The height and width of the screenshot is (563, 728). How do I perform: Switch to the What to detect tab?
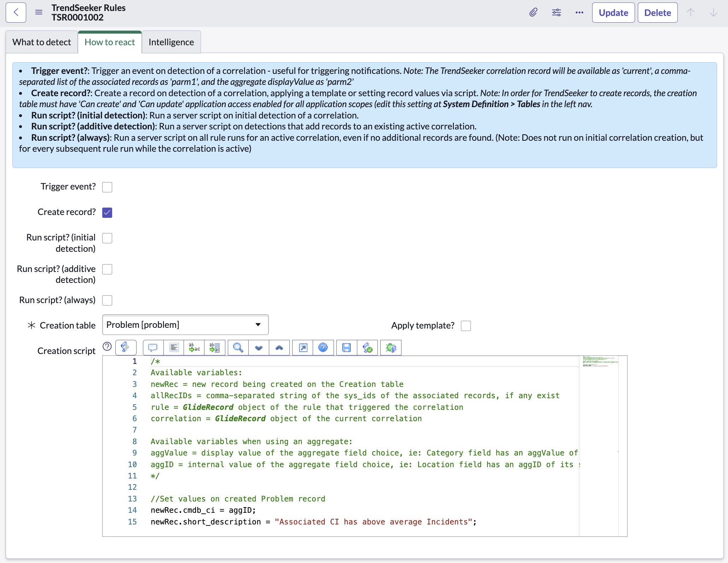coord(42,42)
